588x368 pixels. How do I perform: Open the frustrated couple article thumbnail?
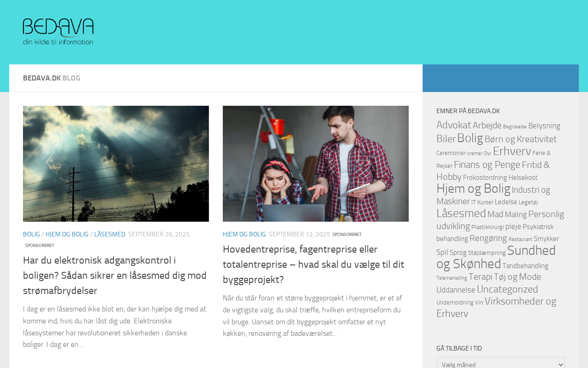point(316,164)
